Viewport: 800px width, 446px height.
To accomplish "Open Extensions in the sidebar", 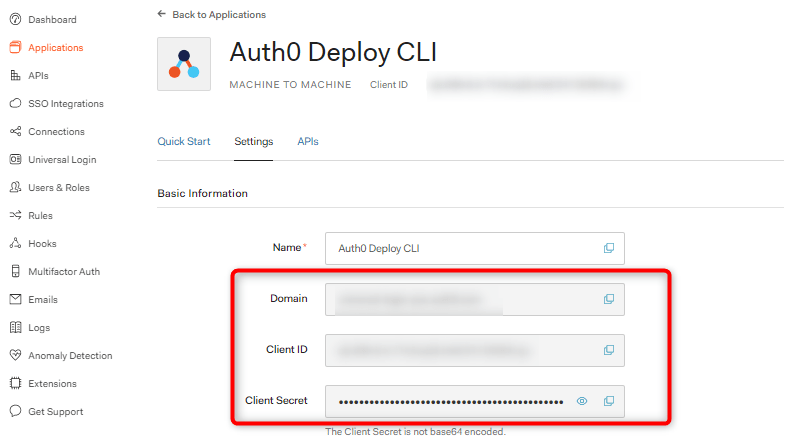I will tap(53, 383).
